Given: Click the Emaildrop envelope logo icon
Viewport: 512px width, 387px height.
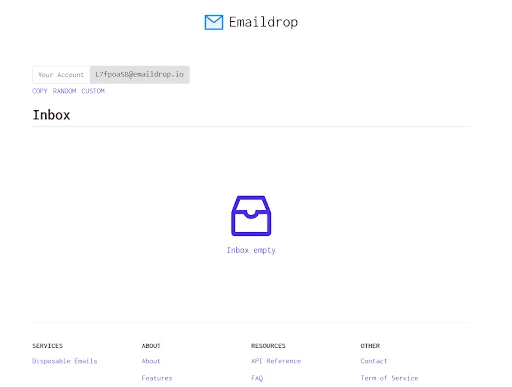Looking at the screenshot, I should coord(214,22).
